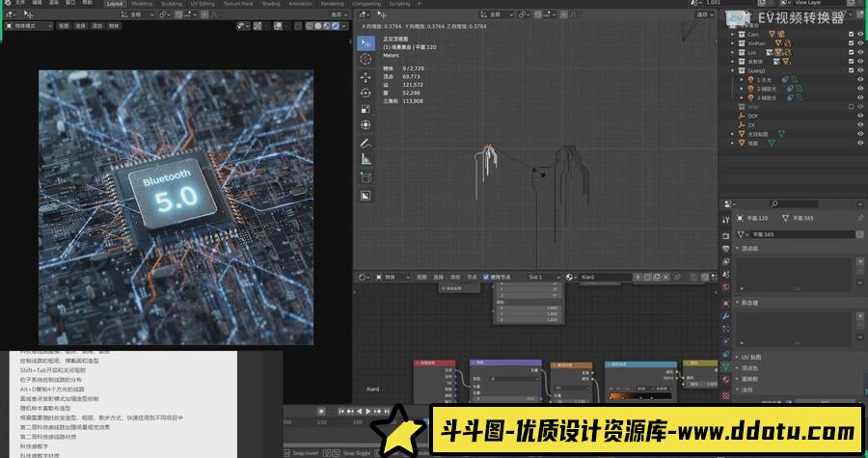This screenshot has height=458, width=868.
Task: Open the Tool properties tab icon
Action: point(725,220)
